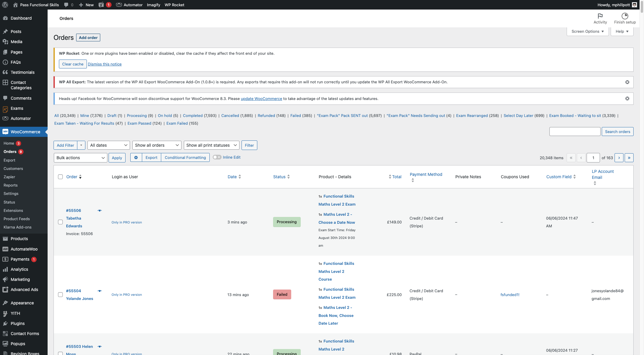Open the All dates dropdown
Screen dimensions: 644x355
[x=109, y=145]
